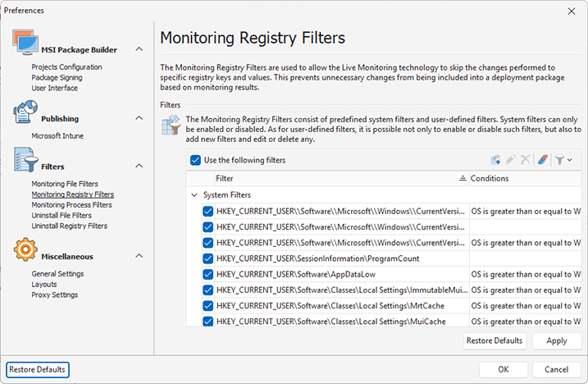Open Monitoring File Filters page

pos(64,184)
